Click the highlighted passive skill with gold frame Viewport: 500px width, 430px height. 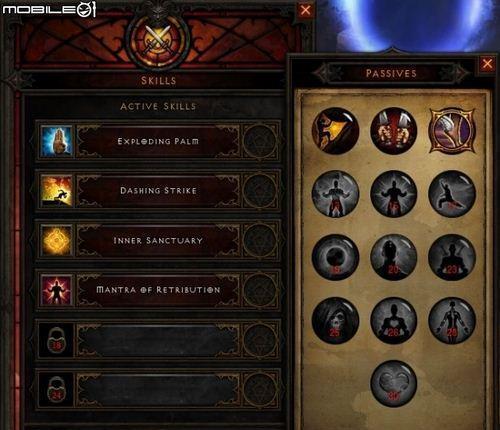[x=452, y=130]
